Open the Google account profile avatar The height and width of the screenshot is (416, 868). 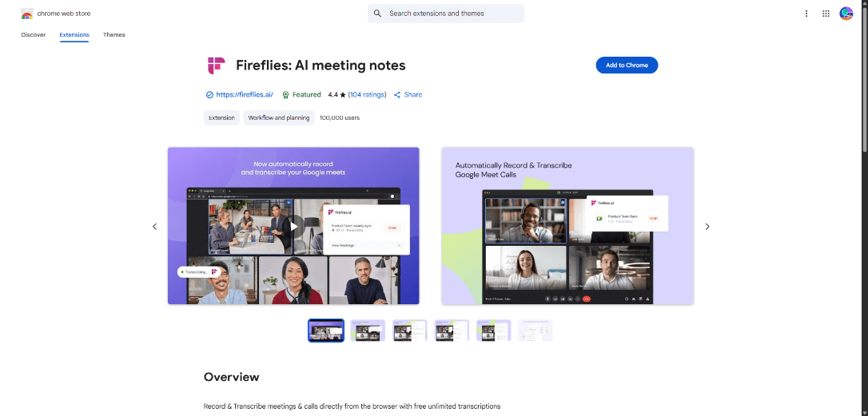(846, 14)
